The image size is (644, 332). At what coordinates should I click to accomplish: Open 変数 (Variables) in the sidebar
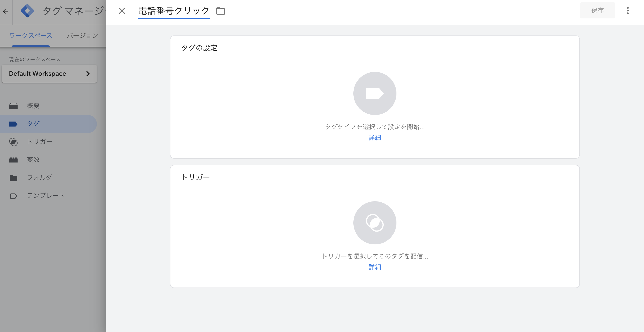tap(33, 160)
